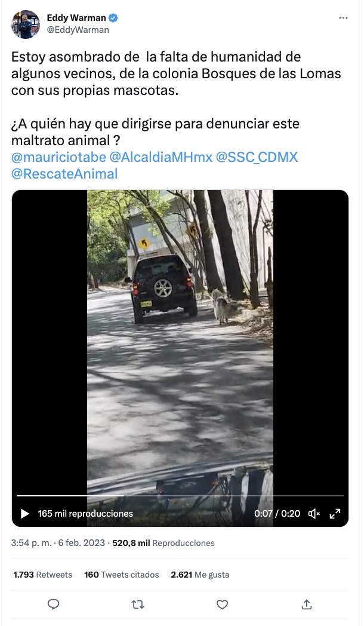Click the blue verified badge
This screenshot has height=626, width=364.
(x=113, y=17)
